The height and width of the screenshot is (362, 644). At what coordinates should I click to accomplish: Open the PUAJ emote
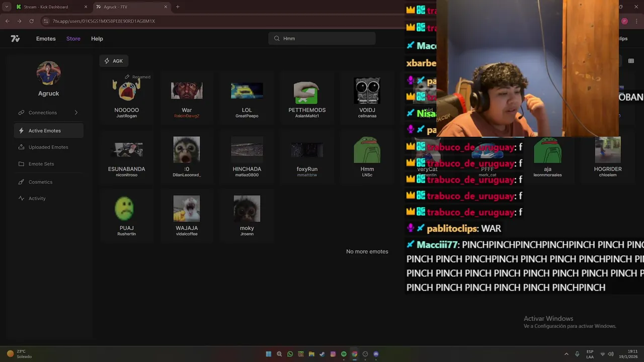pos(127,215)
